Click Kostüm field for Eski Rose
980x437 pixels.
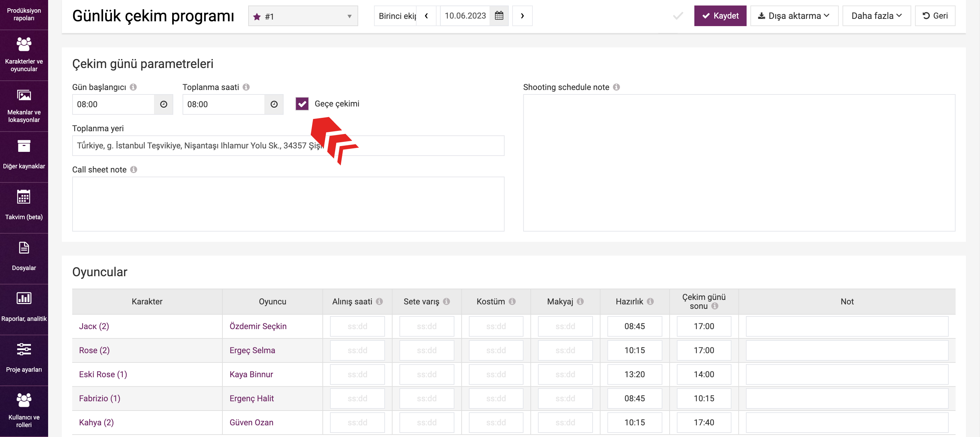pos(496,374)
